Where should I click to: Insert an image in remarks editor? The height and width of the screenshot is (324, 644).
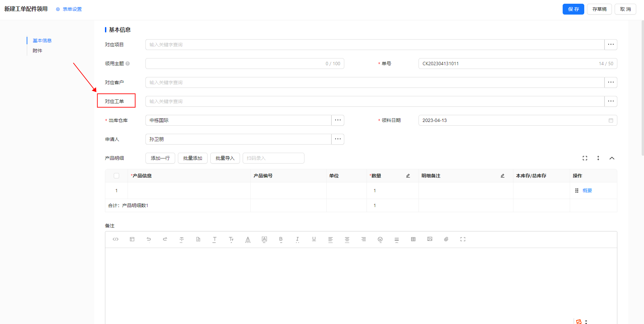[430, 239]
